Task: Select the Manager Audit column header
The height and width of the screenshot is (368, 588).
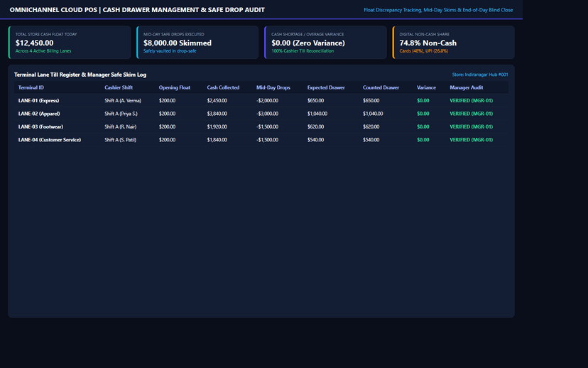Action: [466, 87]
